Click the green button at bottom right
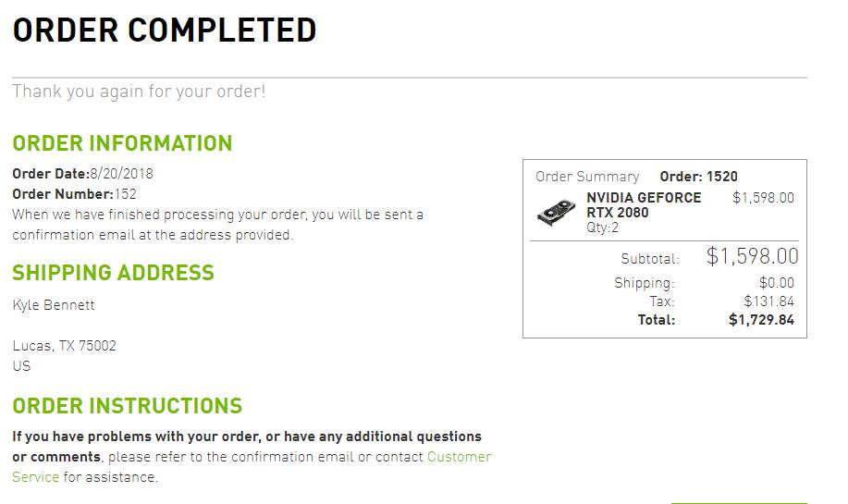 click(x=739, y=502)
